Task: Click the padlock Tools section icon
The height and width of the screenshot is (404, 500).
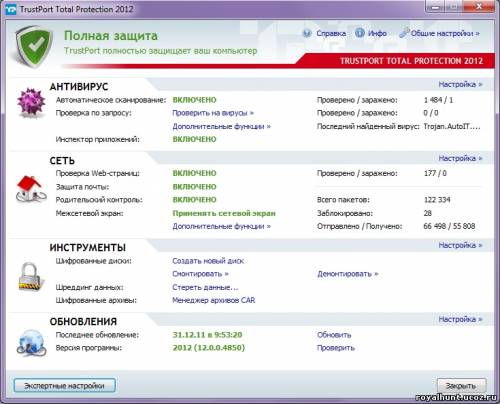Action: pyautogui.click(x=30, y=276)
